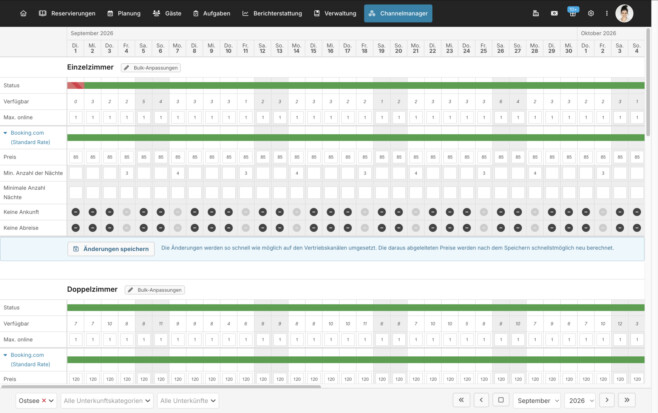Viewport: 658px width, 413px height.
Task: Click the 'Oktober 2026' calendar header
Action: click(x=598, y=33)
